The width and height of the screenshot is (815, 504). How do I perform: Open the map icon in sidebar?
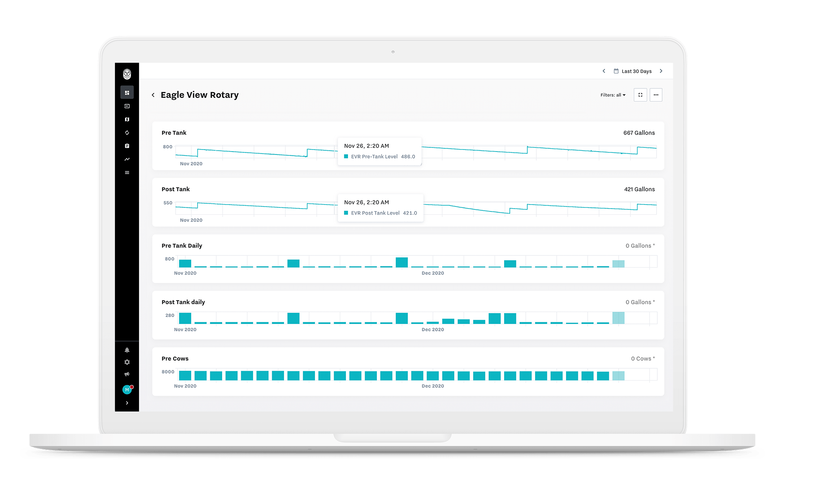click(x=127, y=119)
